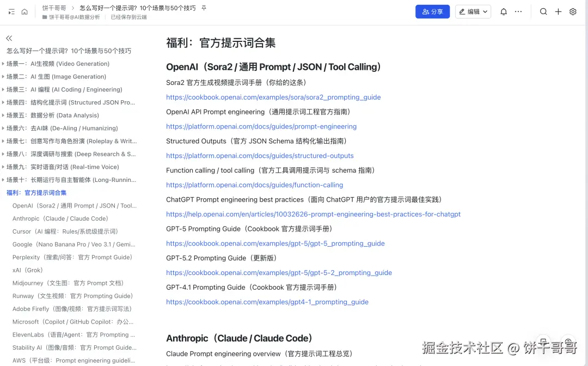Jump to Microsoft Copilot outline entry
This screenshot has height=366, width=588.
[x=73, y=322]
